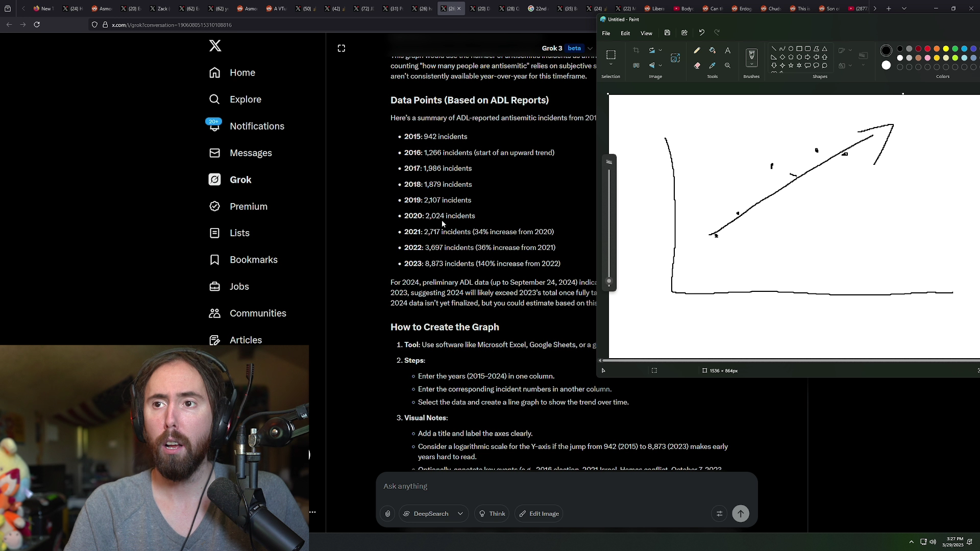Open the DeepSearch dropdown chevron

460,514
